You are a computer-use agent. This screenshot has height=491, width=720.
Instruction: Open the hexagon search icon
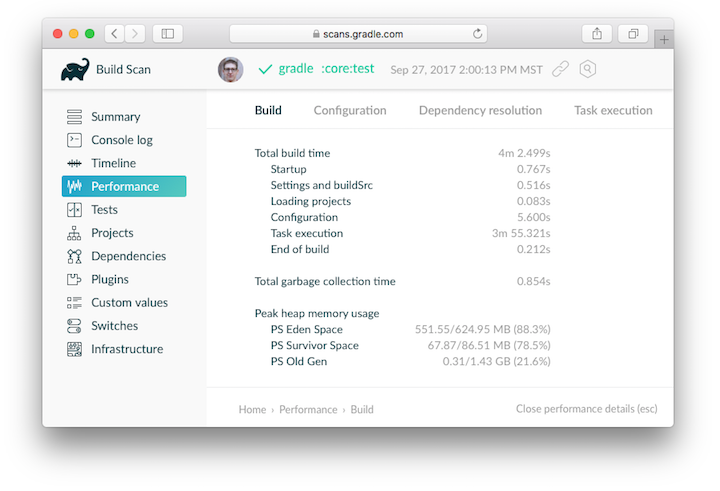click(x=587, y=69)
